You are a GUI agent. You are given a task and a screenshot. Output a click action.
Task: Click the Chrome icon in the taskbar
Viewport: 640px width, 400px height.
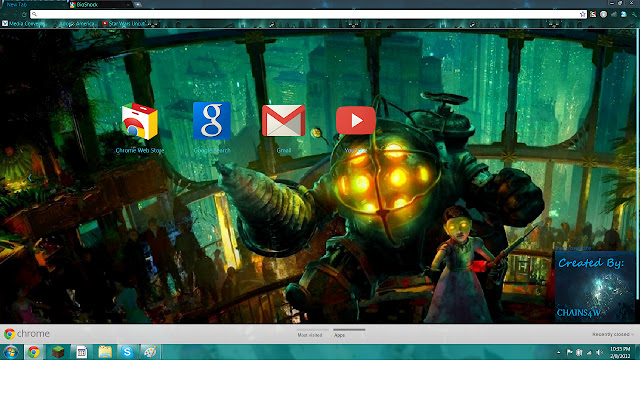34,352
